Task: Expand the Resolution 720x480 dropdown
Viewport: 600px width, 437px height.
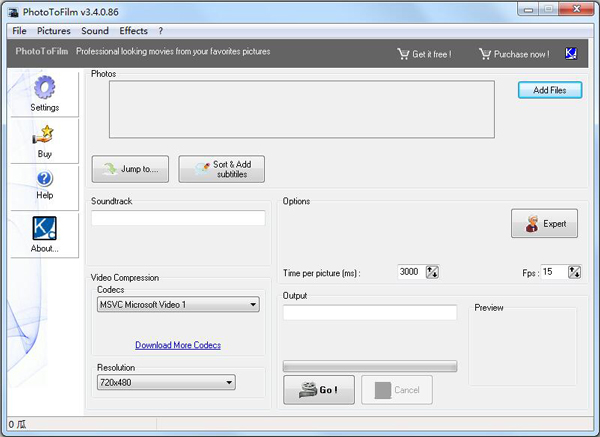Action: pyautogui.click(x=166, y=382)
